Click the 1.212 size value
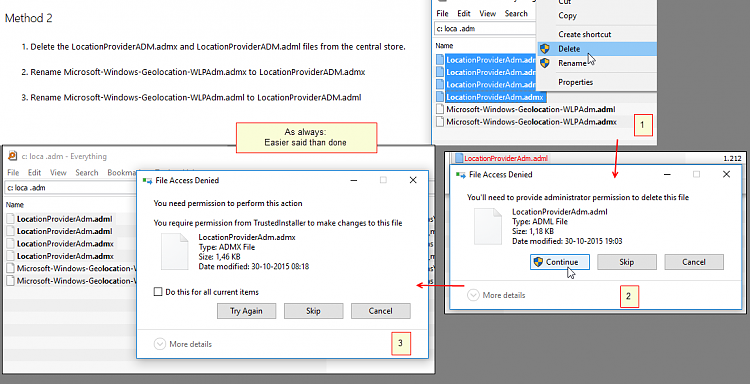Image resolution: width=750 pixels, height=384 pixels. point(732,158)
